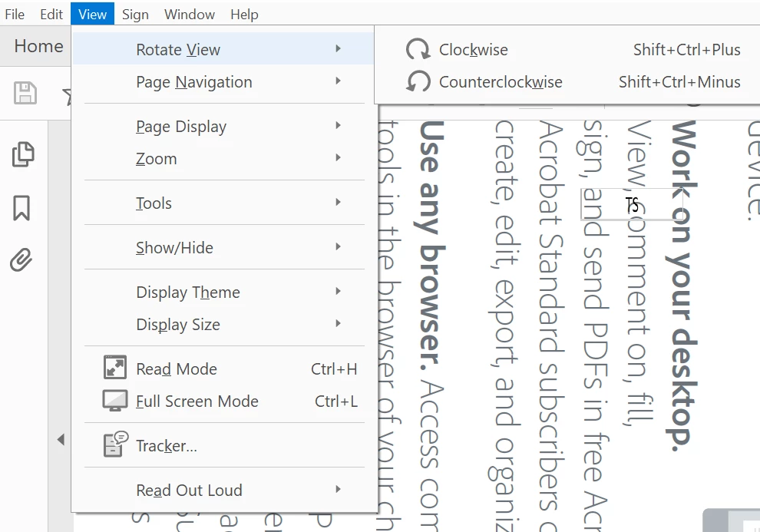Switch to the Home tab
The height and width of the screenshot is (532, 760).
(x=39, y=46)
